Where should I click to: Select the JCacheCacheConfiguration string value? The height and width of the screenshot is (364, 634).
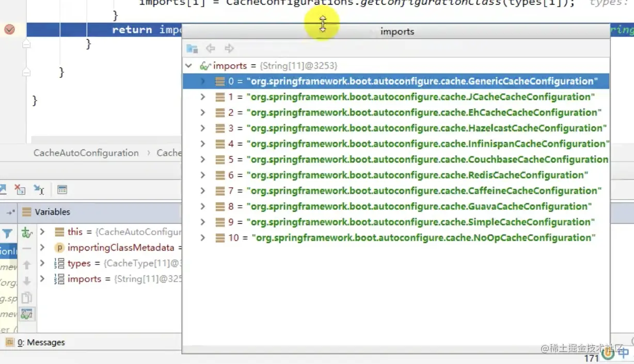tap(421, 97)
